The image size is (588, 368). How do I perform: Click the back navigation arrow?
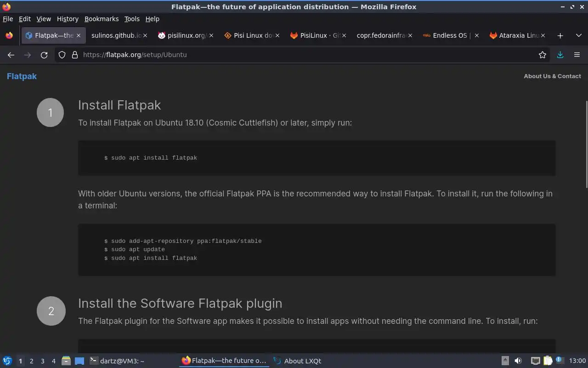(x=11, y=55)
